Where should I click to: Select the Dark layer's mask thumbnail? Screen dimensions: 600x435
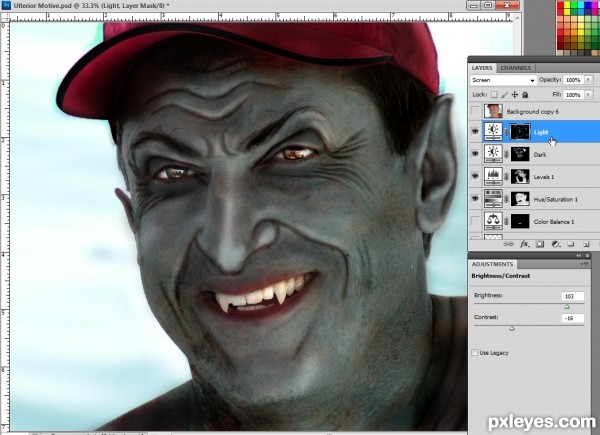pos(520,154)
